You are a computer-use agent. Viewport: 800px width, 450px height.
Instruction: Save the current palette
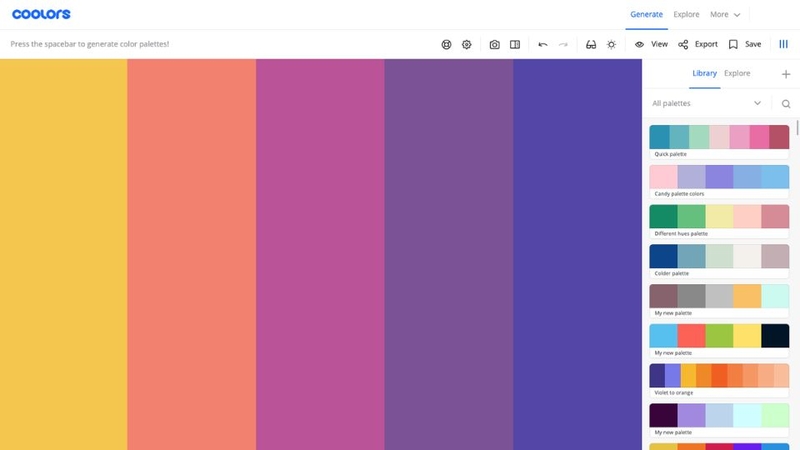[x=745, y=44]
